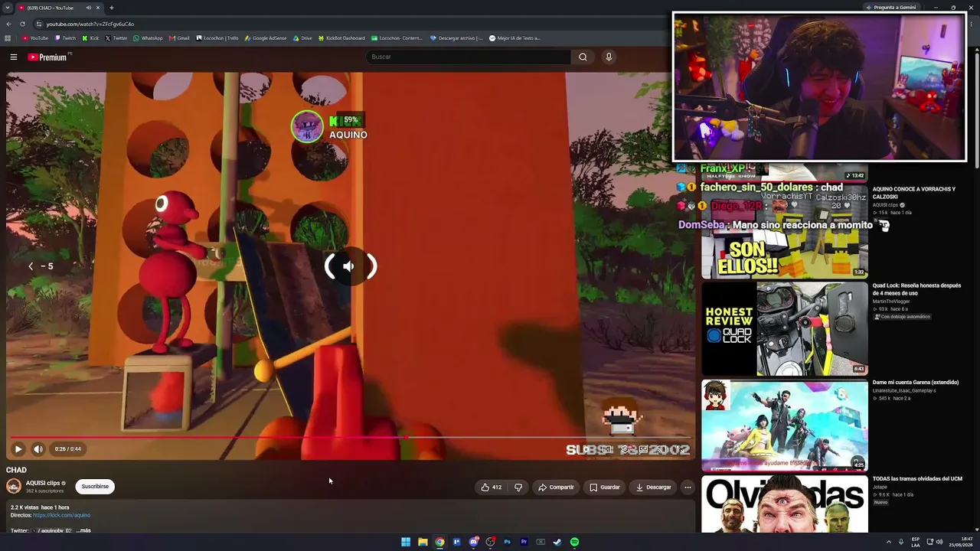The width and height of the screenshot is (980, 551).
Task: Open the kick.com/aquino link in description
Action: pyautogui.click(x=61, y=515)
